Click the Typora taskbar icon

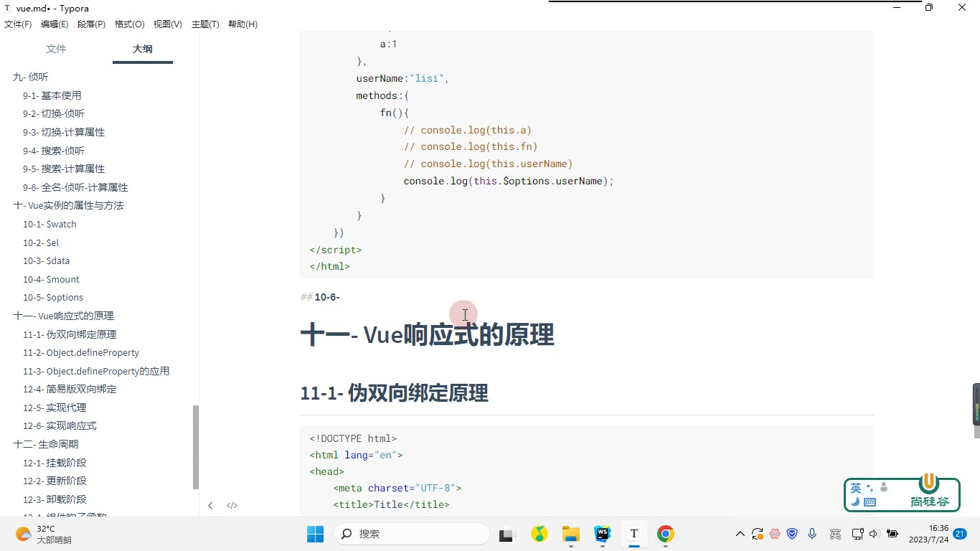(634, 534)
